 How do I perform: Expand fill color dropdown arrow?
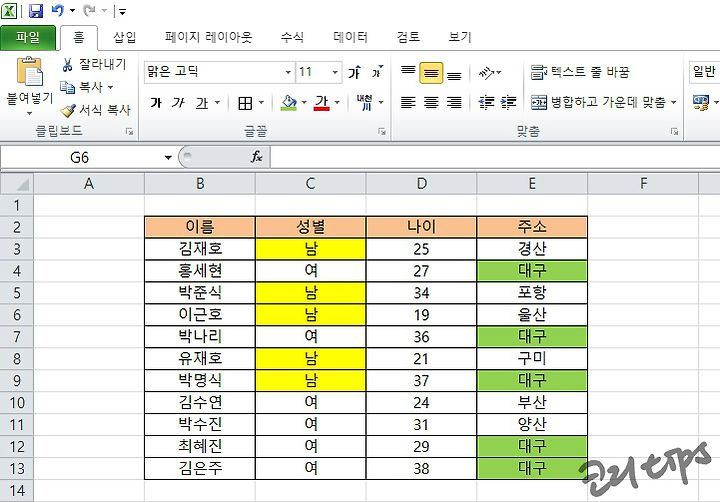(x=304, y=102)
